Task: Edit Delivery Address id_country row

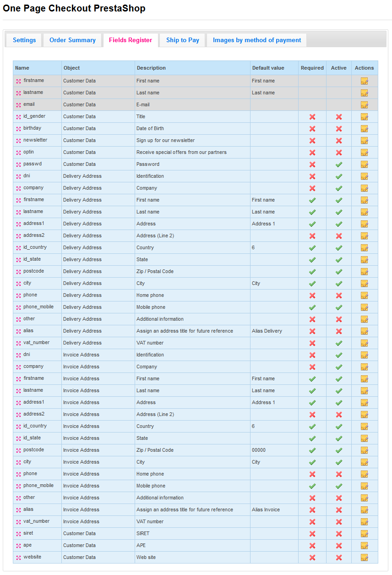Action: tap(365, 248)
